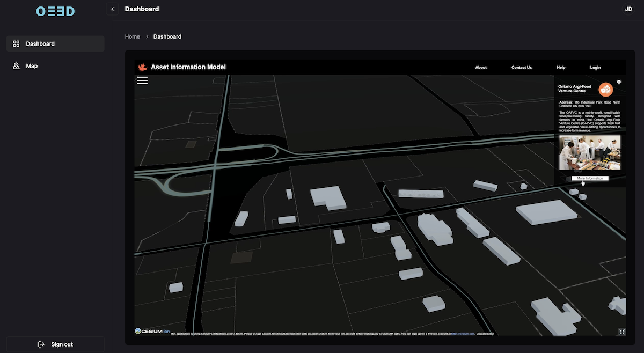This screenshot has width=644, height=353.
Task: Select Contact Us in the top navigation
Action: point(521,68)
